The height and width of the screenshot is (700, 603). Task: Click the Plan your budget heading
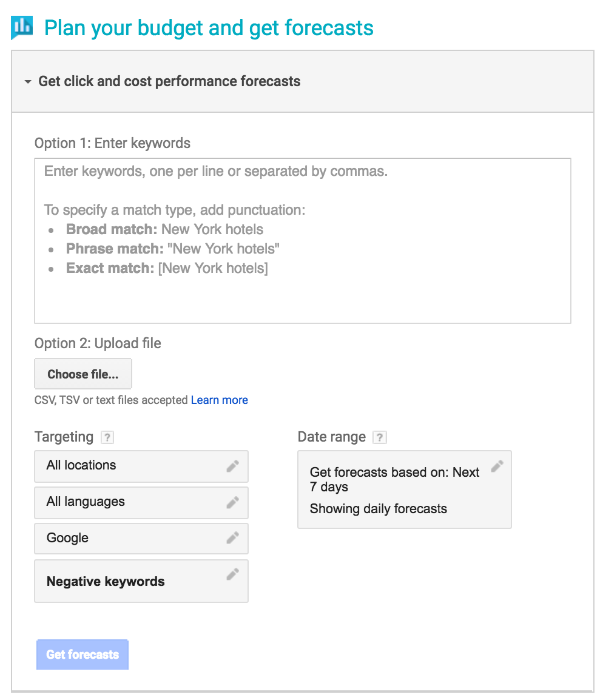point(209,28)
